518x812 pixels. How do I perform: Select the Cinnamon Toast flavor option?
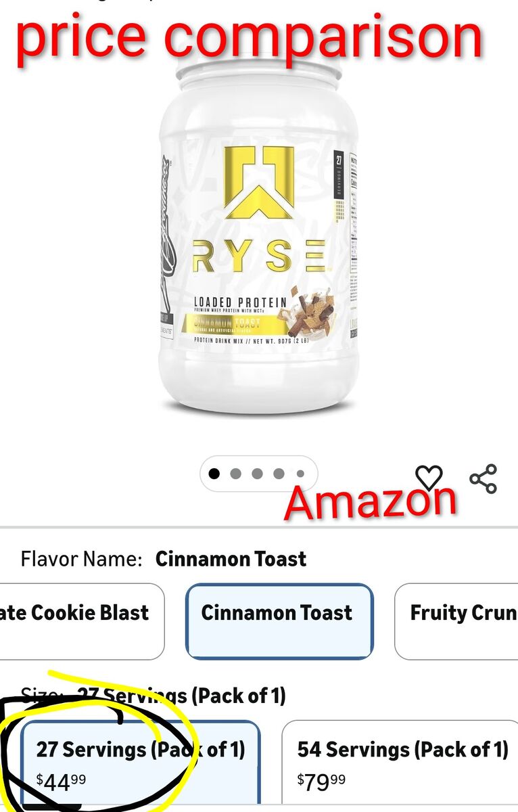[x=279, y=621]
